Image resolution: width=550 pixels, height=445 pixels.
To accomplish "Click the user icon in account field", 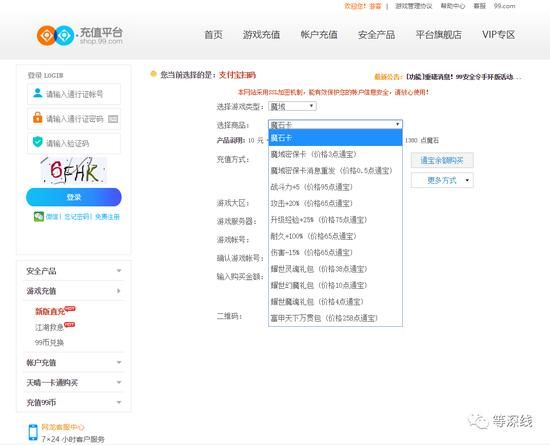I will coord(38,93).
